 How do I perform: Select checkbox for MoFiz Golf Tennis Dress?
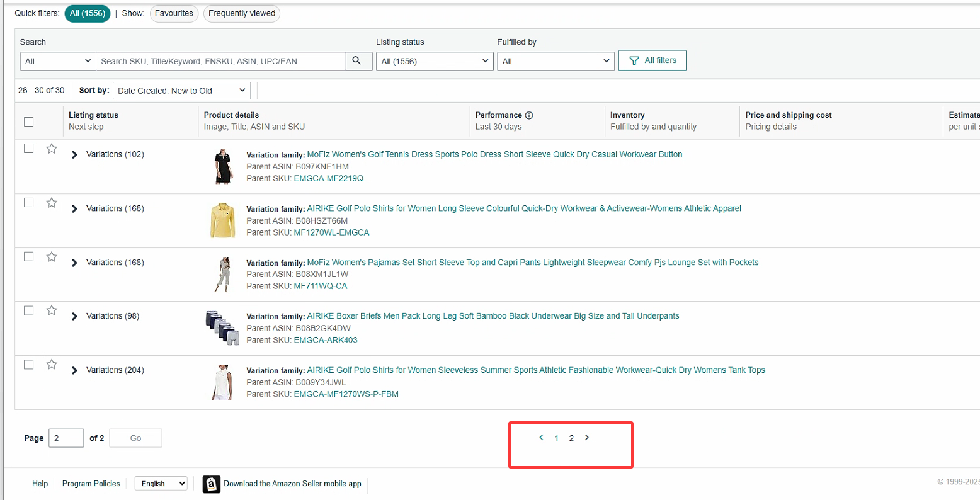tap(28, 149)
